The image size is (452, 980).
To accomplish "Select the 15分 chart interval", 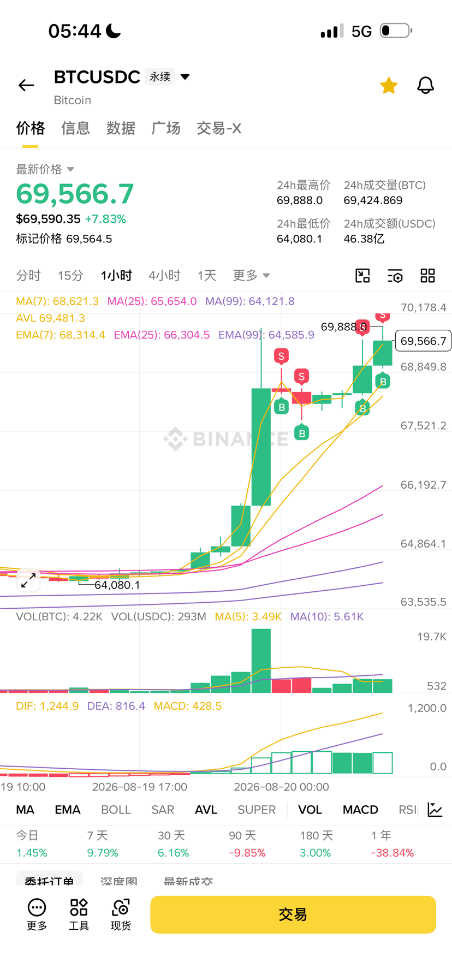I will 70,275.
